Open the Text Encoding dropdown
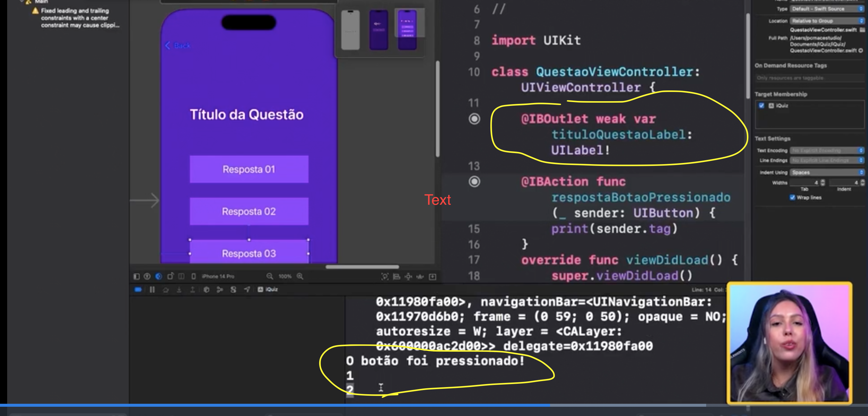This screenshot has height=416, width=868. tap(827, 151)
